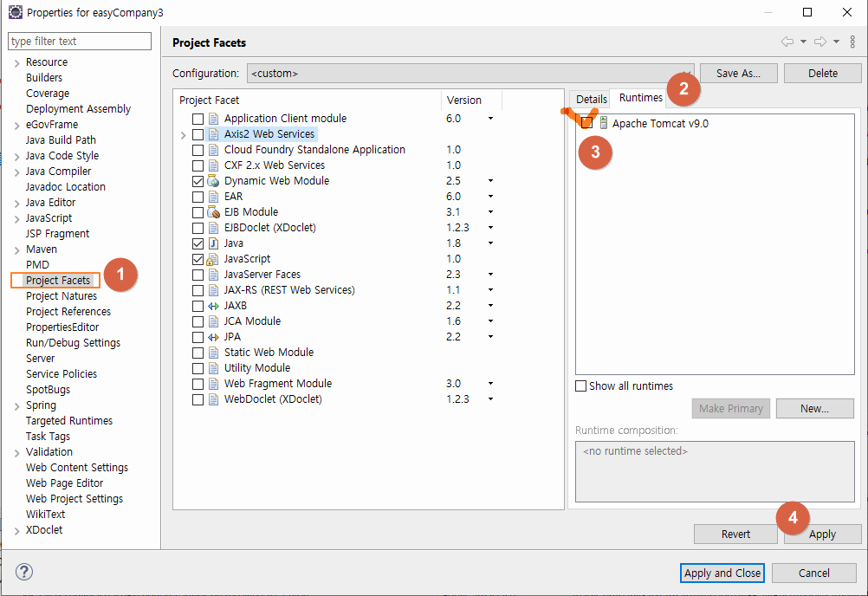Enable Show all runtimes checkbox
This screenshot has height=596, width=868.
(580, 385)
